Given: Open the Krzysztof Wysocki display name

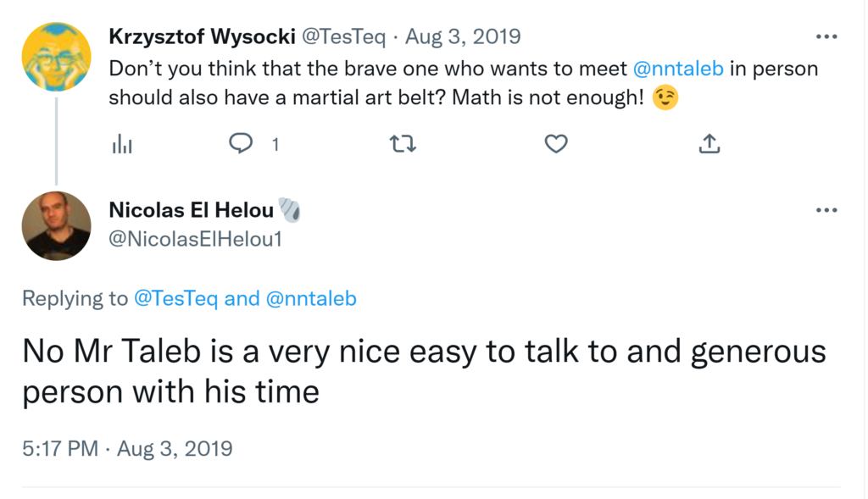Looking at the screenshot, I should (203, 37).
